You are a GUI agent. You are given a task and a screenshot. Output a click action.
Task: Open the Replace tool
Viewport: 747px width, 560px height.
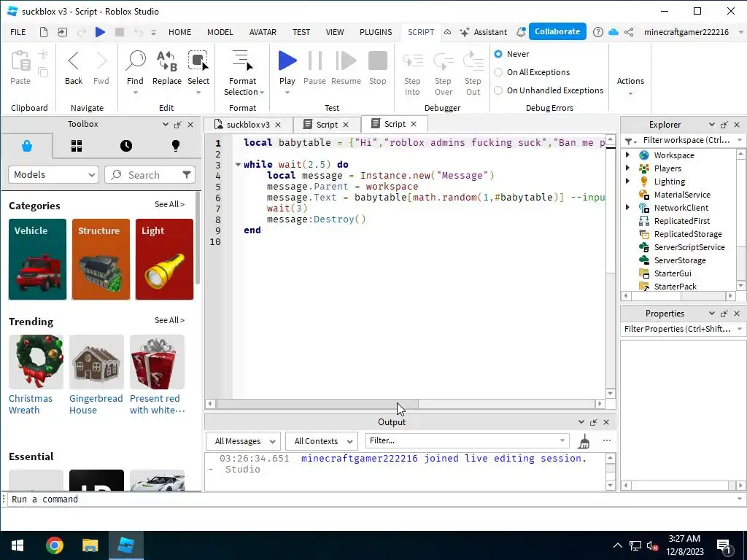[167, 61]
